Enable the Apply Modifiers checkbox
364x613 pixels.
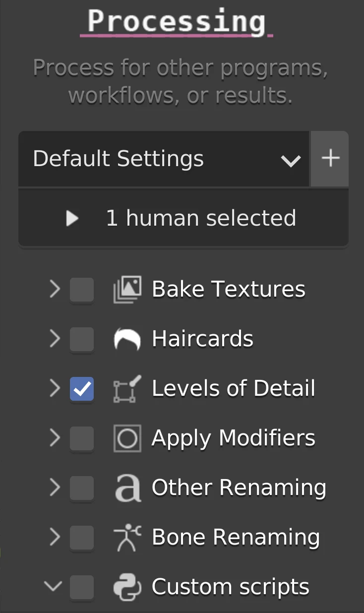[82, 438]
